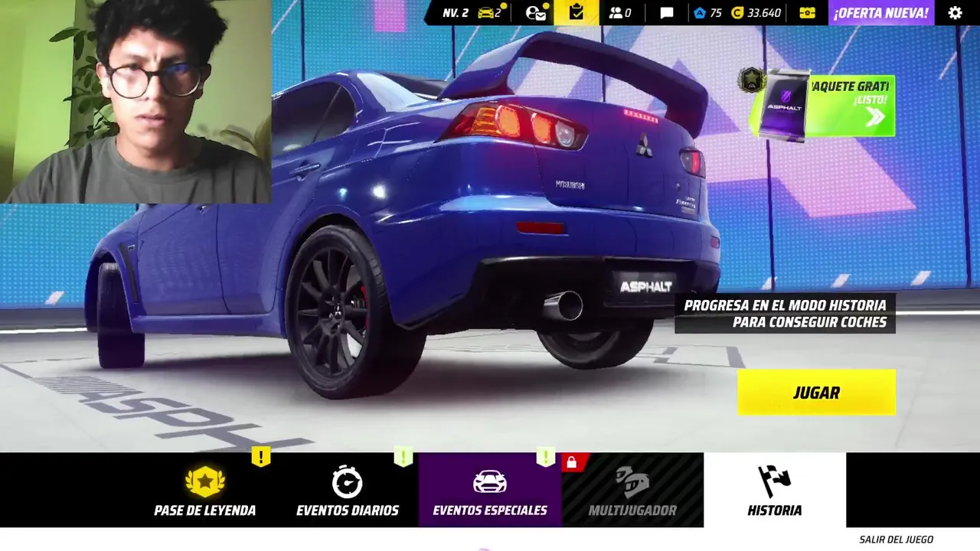Screen dimensions: 980x551
Task: Click the rank badge beside the free pack
Action: tap(751, 80)
